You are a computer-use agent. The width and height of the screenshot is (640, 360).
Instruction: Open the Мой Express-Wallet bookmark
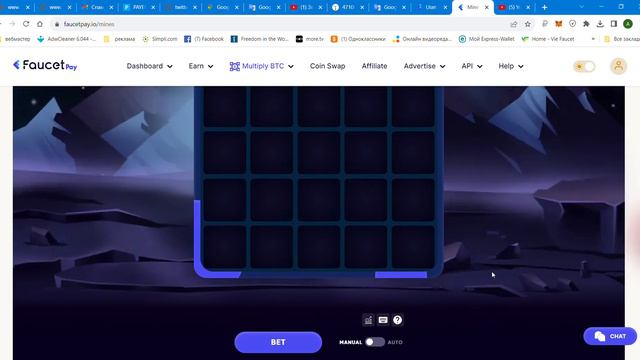(x=487, y=39)
